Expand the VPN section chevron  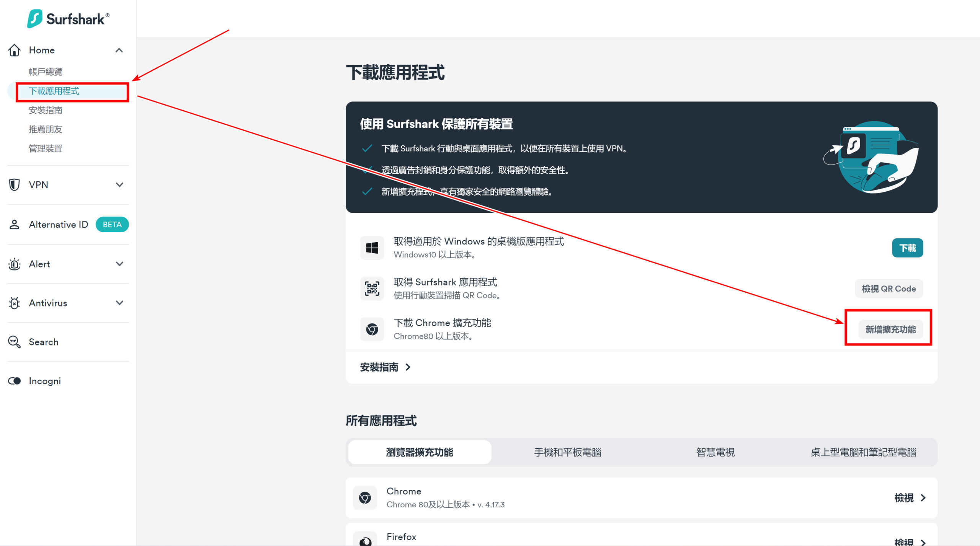click(x=119, y=185)
